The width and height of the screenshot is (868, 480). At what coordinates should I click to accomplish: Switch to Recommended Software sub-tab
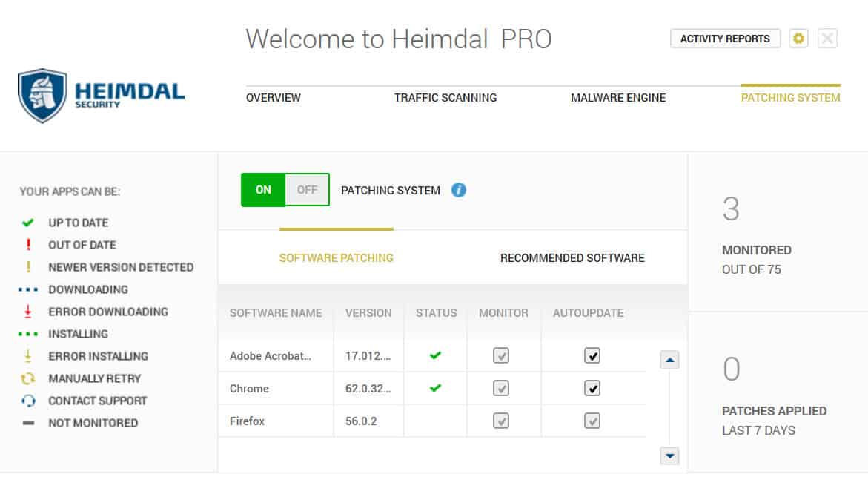pos(572,257)
